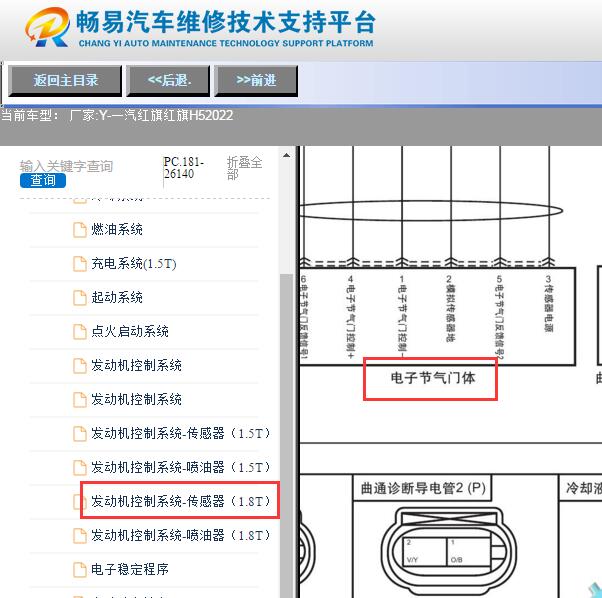
Task: Focus the 输入关键字查询 search field
Action: tap(66, 166)
